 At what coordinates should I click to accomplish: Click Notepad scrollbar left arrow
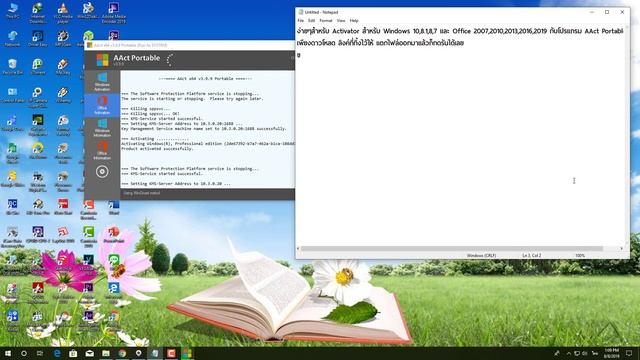click(298, 249)
